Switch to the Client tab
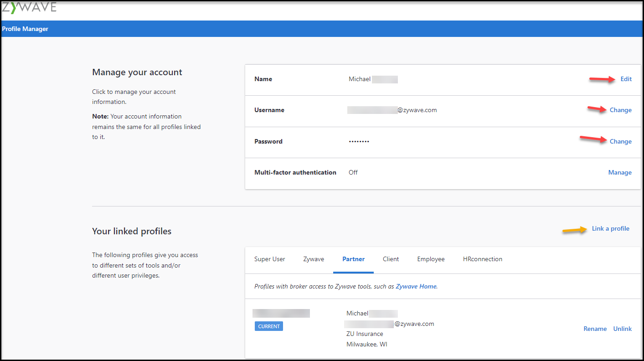This screenshot has width=644, height=361. click(x=391, y=259)
